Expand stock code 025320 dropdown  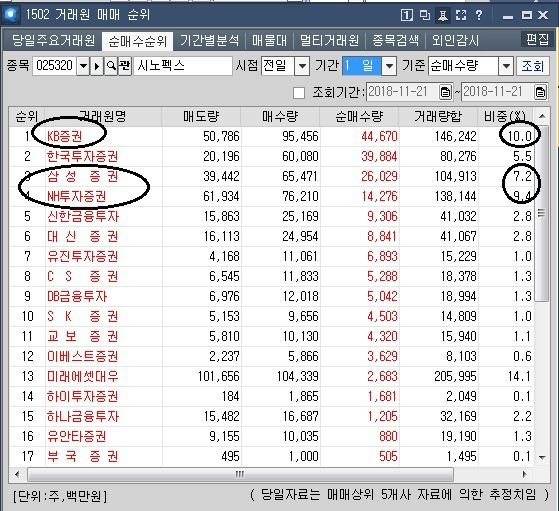[x=83, y=66]
